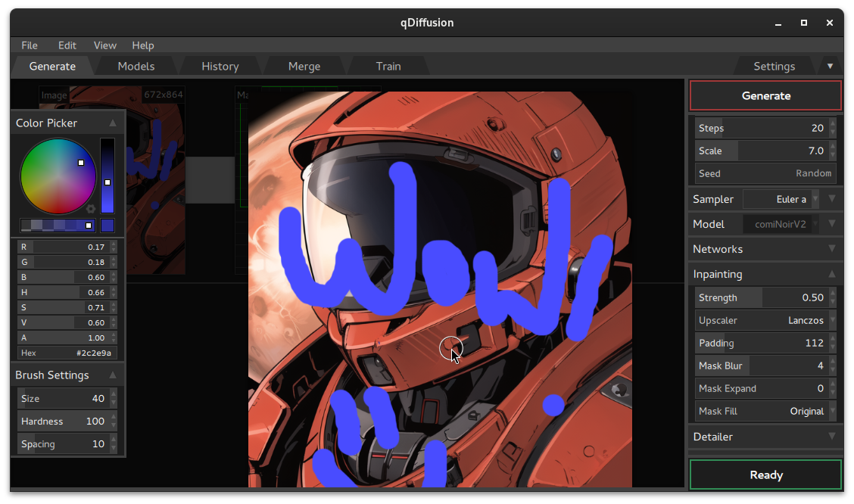
Task: Expand the Sampler section arrow
Action: tap(832, 199)
